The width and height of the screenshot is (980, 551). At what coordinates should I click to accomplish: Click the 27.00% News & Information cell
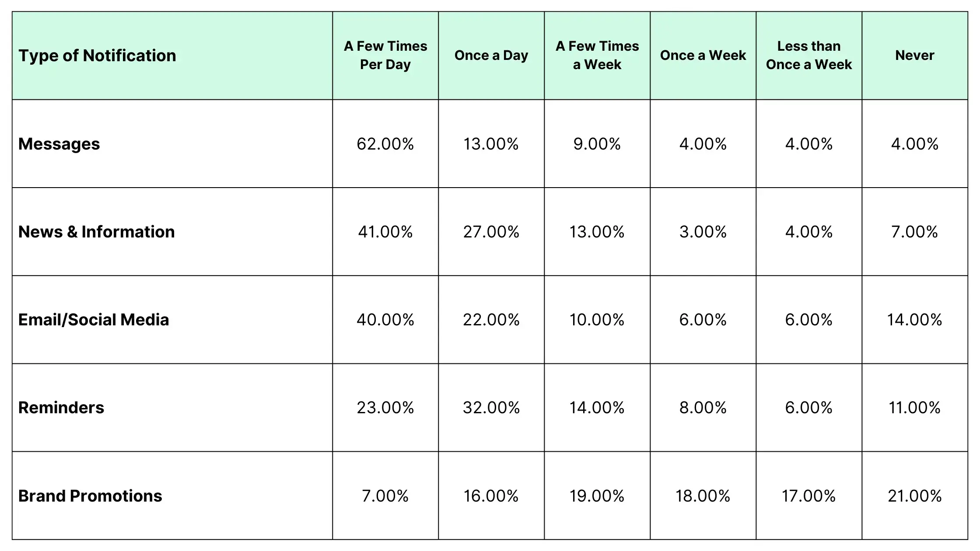pyautogui.click(x=491, y=232)
